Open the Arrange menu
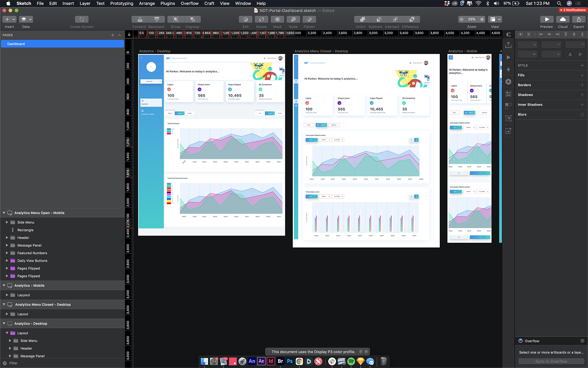 coord(147,3)
